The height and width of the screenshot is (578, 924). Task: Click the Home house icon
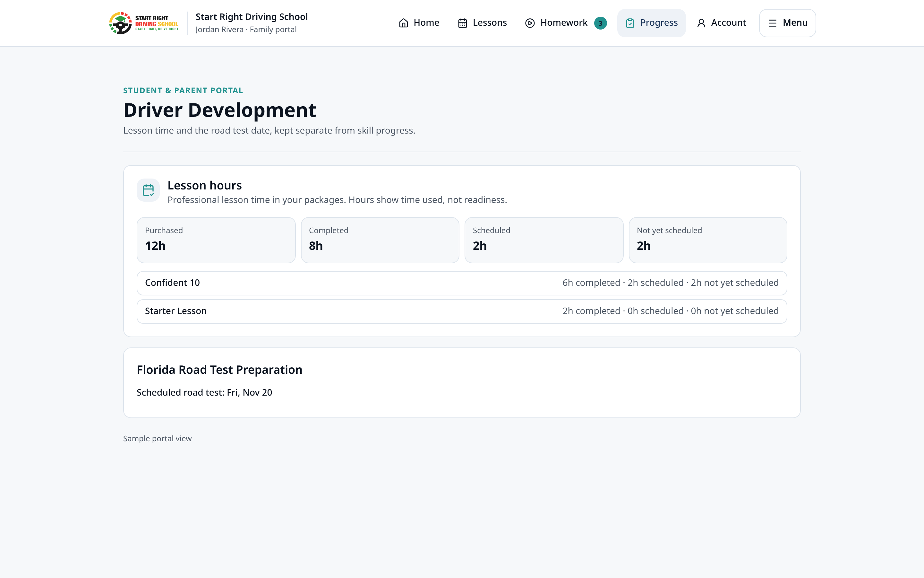click(x=404, y=23)
